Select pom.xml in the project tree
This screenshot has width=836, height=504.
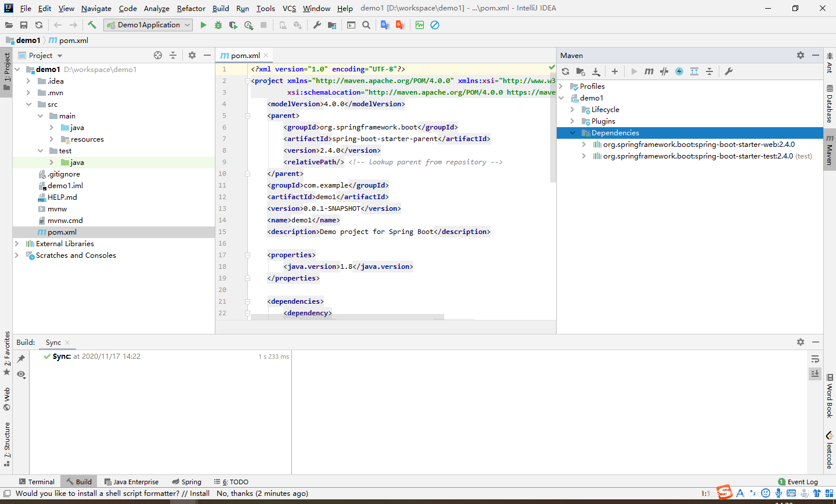[114, 232]
